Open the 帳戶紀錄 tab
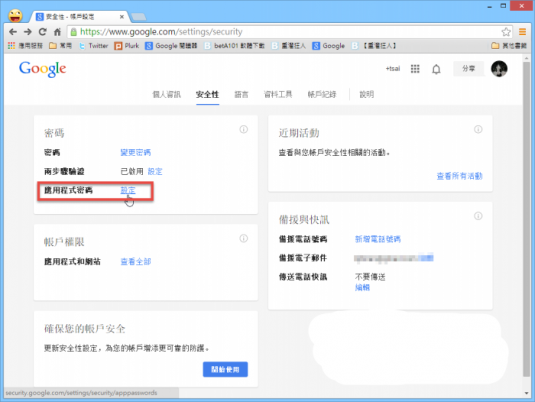The height and width of the screenshot is (402, 535). (322, 95)
